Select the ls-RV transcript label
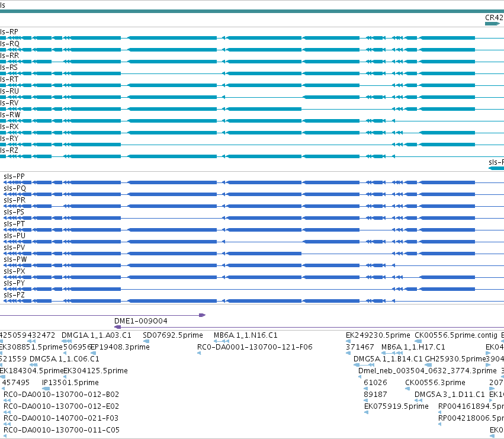504x439 pixels. (9, 103)
